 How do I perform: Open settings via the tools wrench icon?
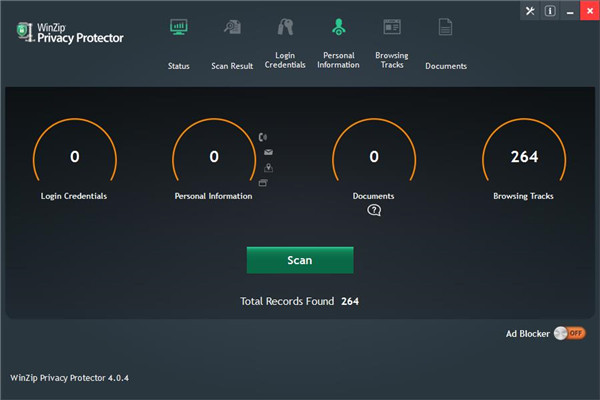click(529, 12)
